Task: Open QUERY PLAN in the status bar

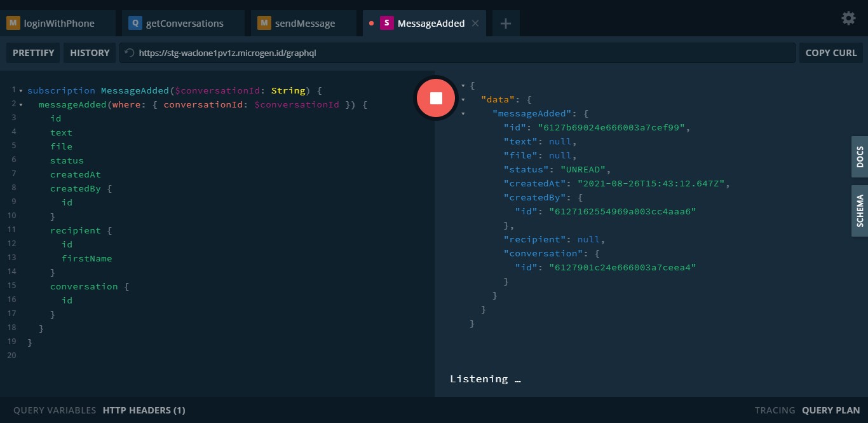Action: click(x=831, y=410)
